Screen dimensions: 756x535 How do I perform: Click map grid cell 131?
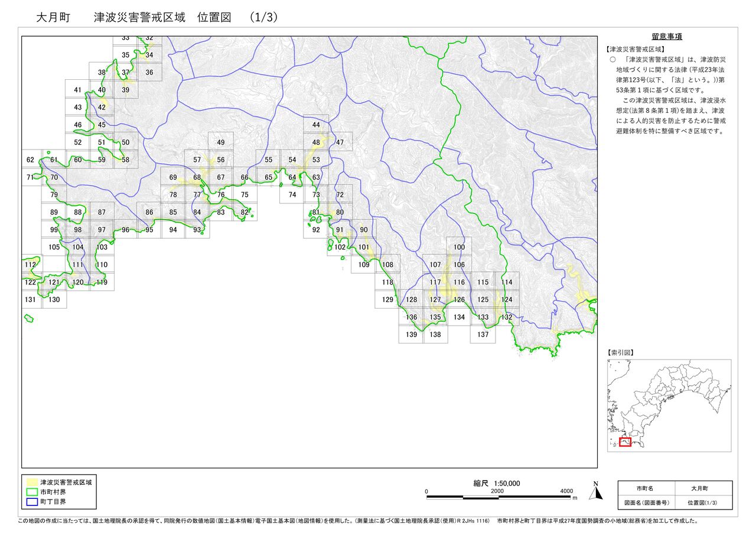point(31,300)
